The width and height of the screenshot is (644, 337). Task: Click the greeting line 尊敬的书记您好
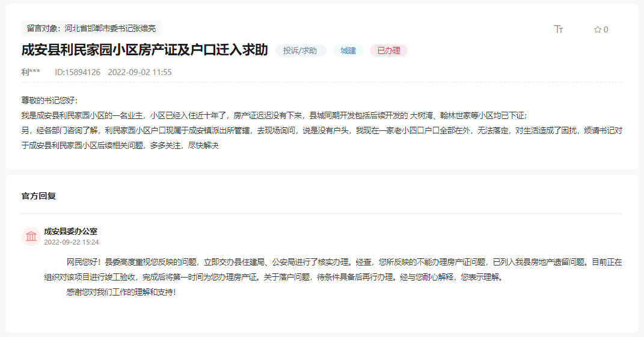coord(50,100)
